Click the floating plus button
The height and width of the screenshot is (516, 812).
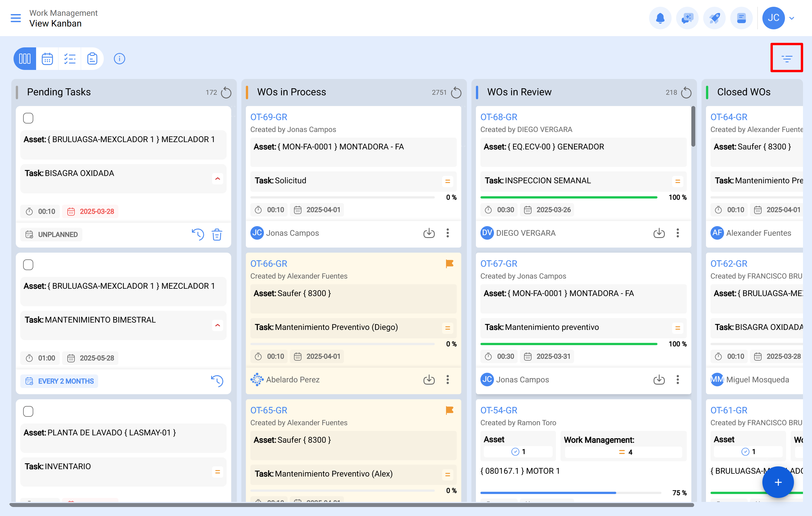(778, 482)
